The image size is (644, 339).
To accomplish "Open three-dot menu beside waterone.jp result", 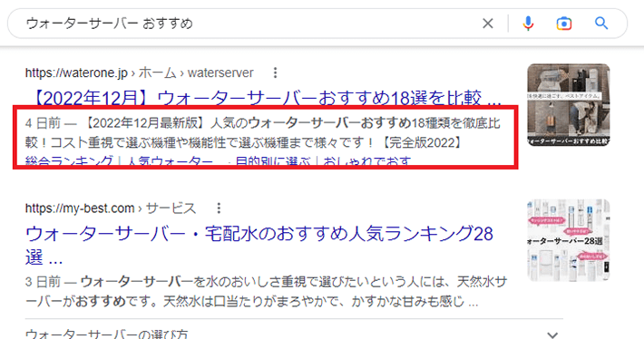I will coord(275,73).
